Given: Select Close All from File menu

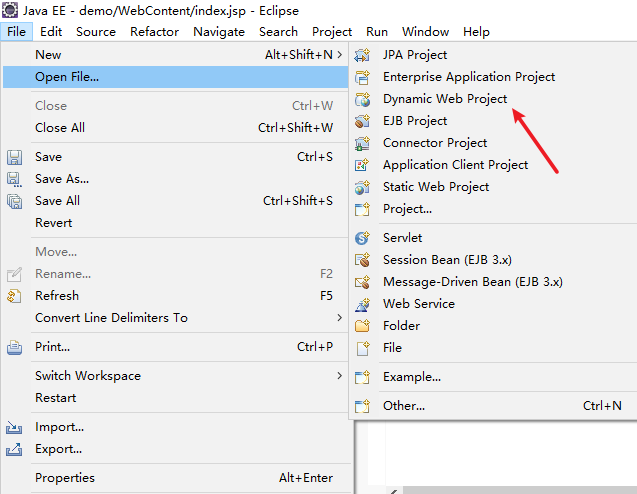Looking at the screenshot, I should point(176,128).
